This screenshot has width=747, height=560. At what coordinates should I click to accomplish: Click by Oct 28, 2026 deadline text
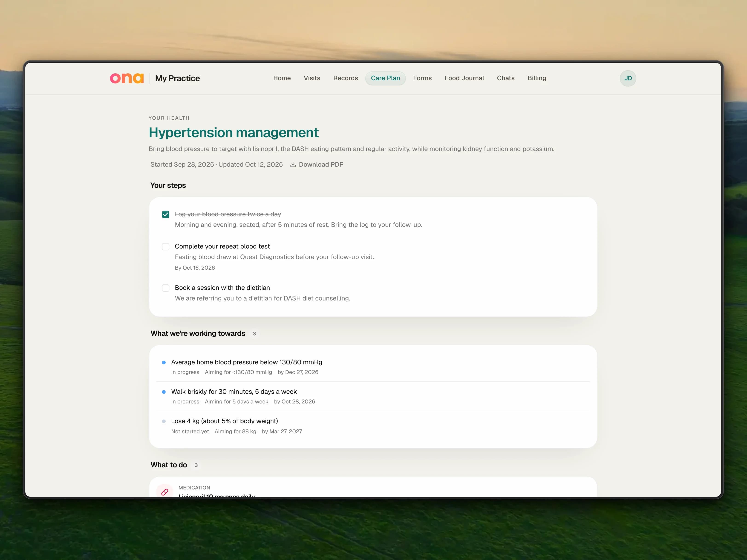pyautogui.click(x=294, y=401)
